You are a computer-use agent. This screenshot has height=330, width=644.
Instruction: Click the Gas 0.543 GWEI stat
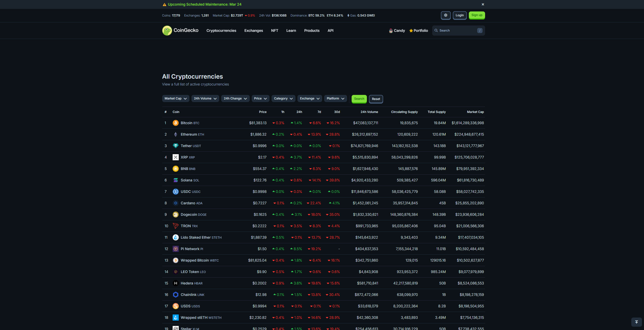366,16
